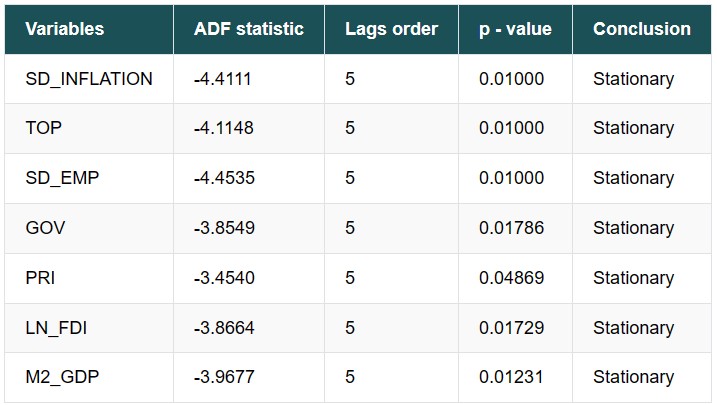This screenshot has width=717, height=405.
Task: Click Stationary conclusion in PRI row
Action: (x=633, y=278)
